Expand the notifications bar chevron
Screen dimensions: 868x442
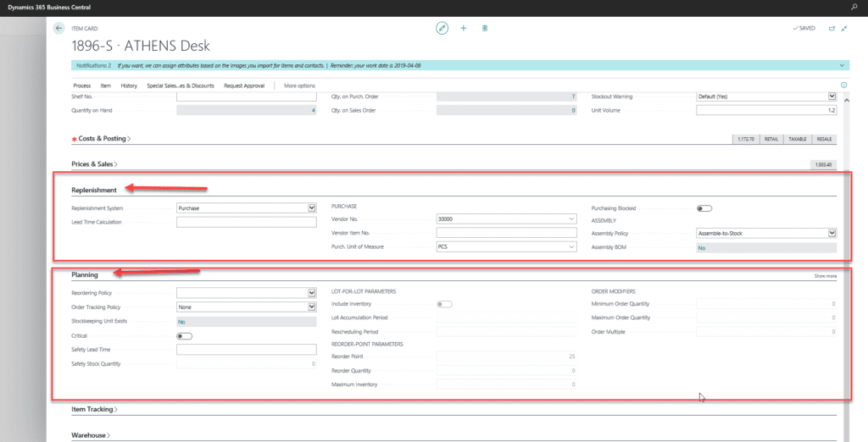tap(841, 64)
